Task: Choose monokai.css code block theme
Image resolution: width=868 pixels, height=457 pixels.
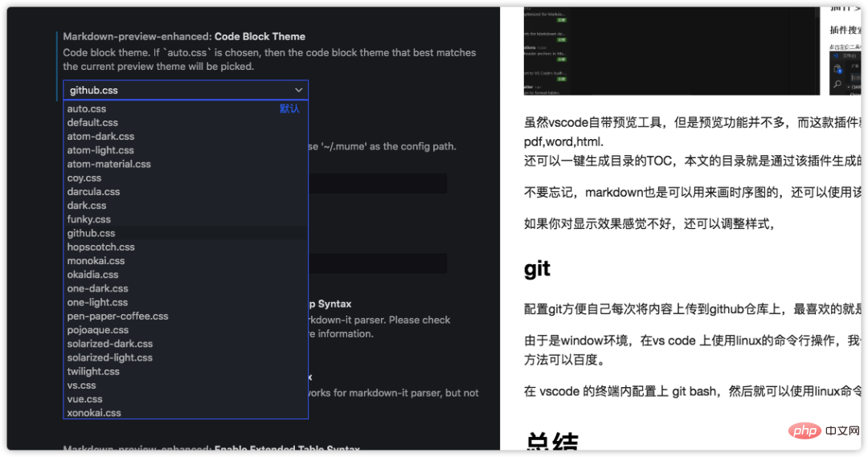Action: click(96, 261)
